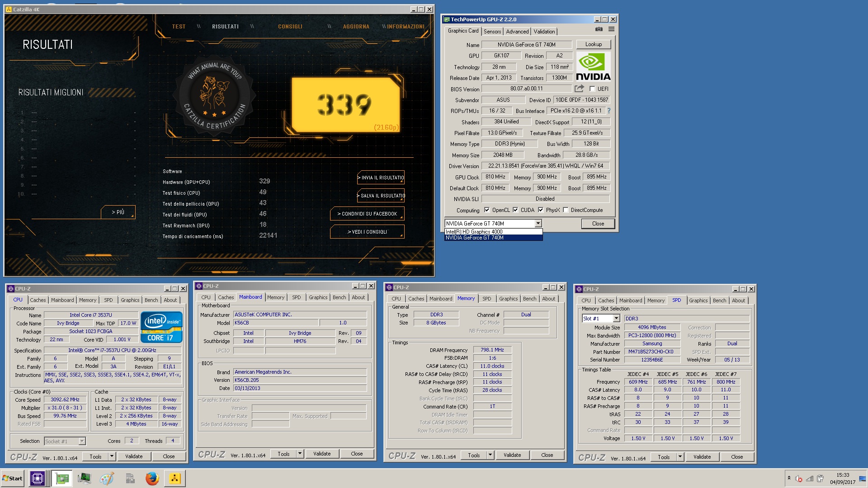Switch to the Sensors tab in GPU-Z
The width and height of the screenshot is (868, 488).
pos(492,32)
